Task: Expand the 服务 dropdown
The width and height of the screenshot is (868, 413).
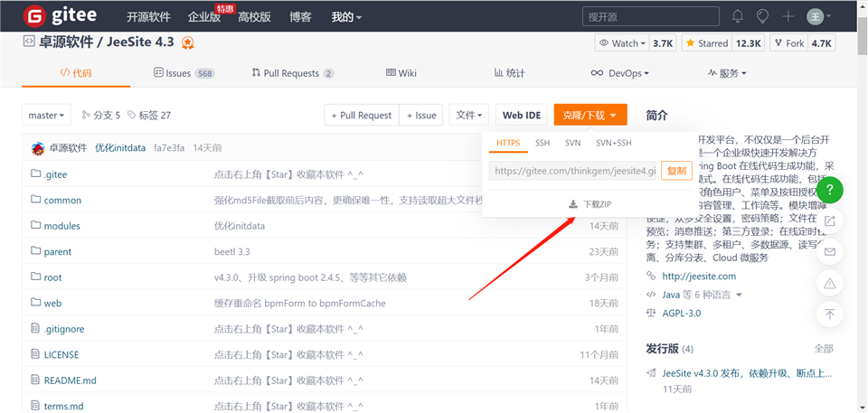Action: pos(727,73)
